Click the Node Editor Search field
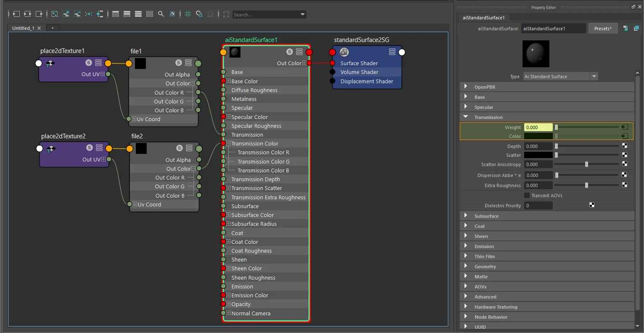The width and height of the screenshot is (644, 333). (x=266, y=14)
